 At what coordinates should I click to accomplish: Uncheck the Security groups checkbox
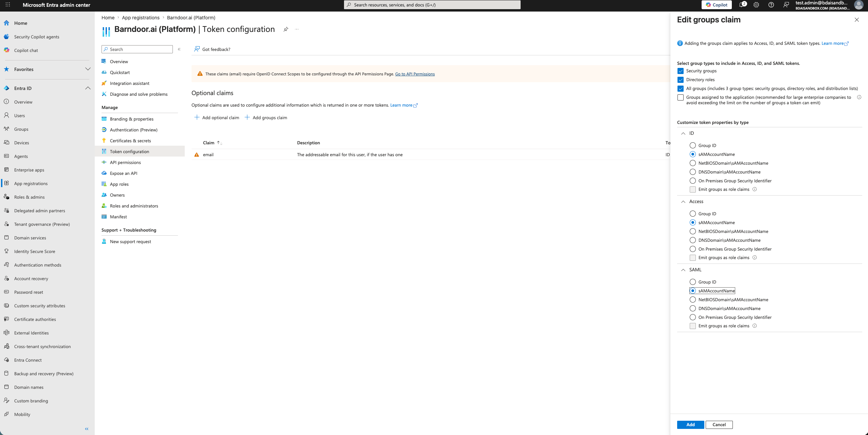pos(680,71)
